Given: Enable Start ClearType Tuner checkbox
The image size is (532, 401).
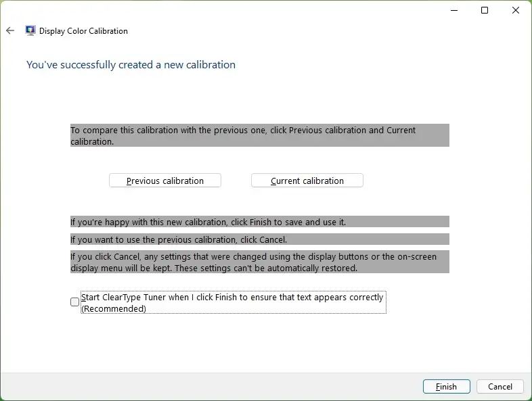Looking at the screenshot, I should tap(74, 302).
